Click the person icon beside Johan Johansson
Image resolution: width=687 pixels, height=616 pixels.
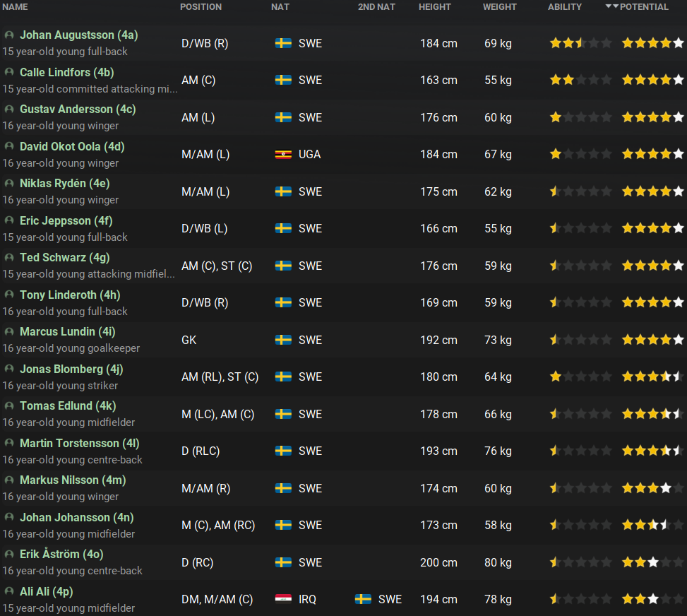8,517
